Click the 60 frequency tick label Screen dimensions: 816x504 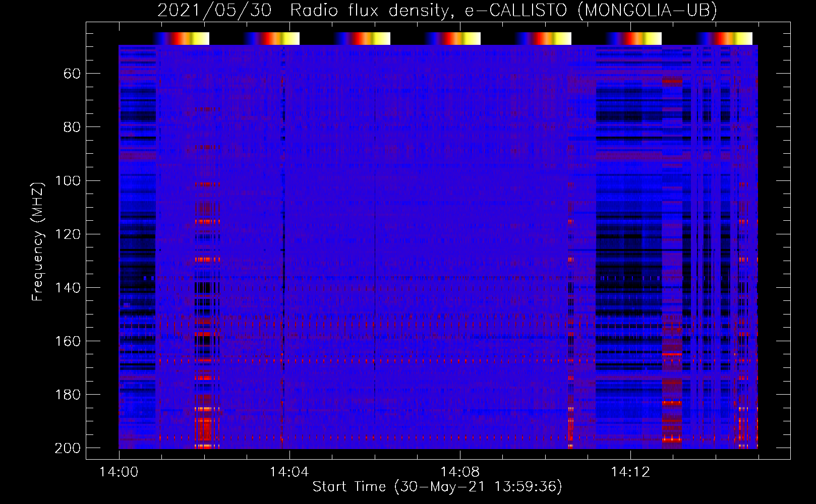click(x=72, y=74)
